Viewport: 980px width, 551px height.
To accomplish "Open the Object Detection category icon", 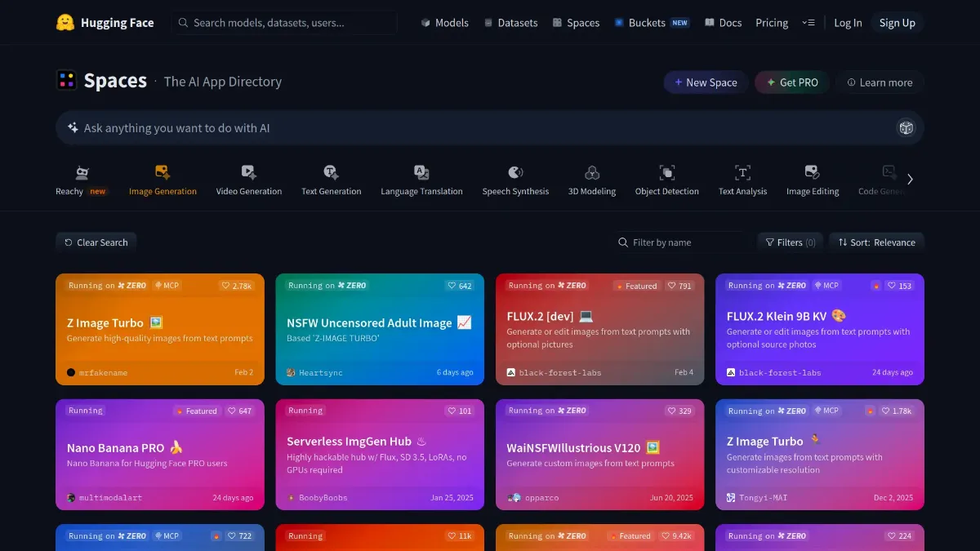I will (666, 172).
